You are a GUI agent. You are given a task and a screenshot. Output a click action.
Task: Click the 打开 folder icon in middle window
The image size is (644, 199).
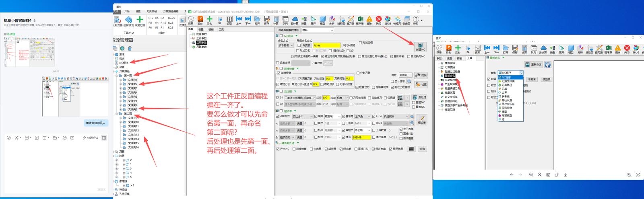coord(257,19)
